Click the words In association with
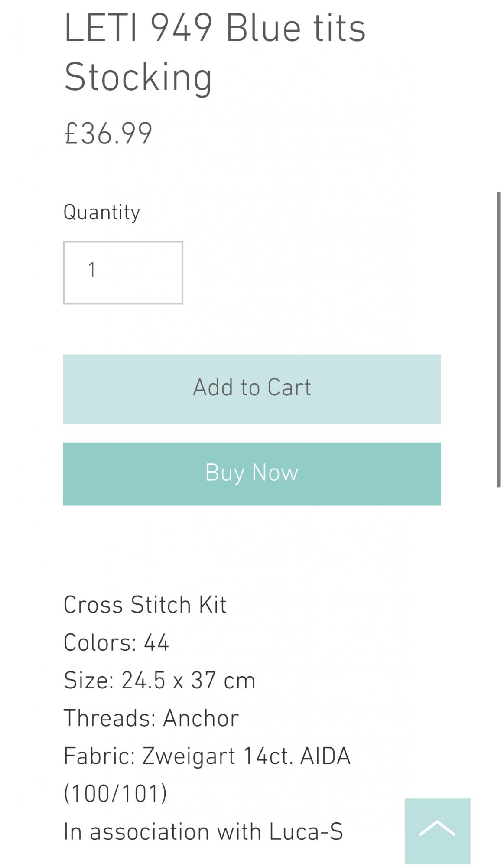Image resolution: width=504 pixels, height=867 pixels. [x=163, y=831]
